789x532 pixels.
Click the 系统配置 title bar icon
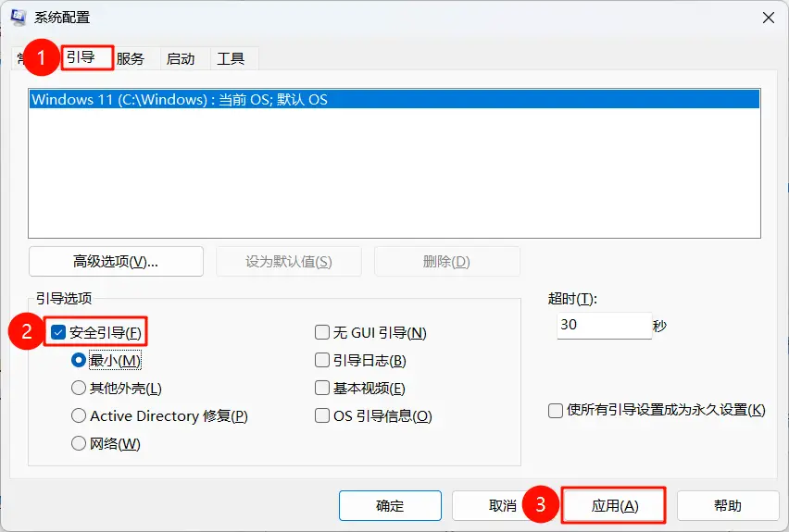(x=19, y=17)
